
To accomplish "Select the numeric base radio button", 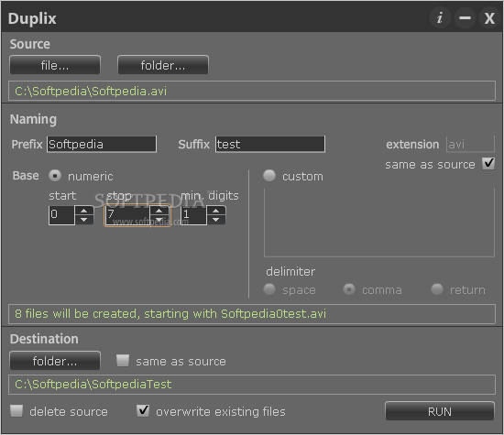I will 55,176.
